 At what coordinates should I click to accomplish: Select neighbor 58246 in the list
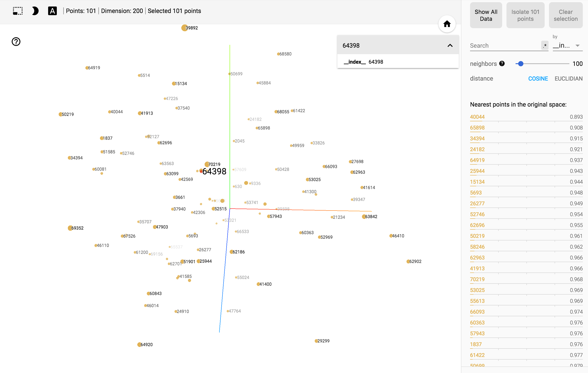[x=526, y=247]
